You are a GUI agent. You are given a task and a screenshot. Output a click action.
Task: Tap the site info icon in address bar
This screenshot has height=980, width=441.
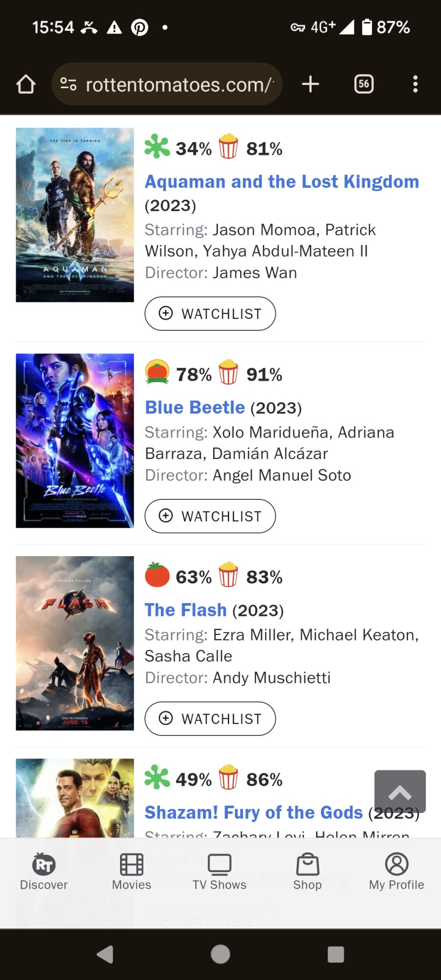(69, 84)
